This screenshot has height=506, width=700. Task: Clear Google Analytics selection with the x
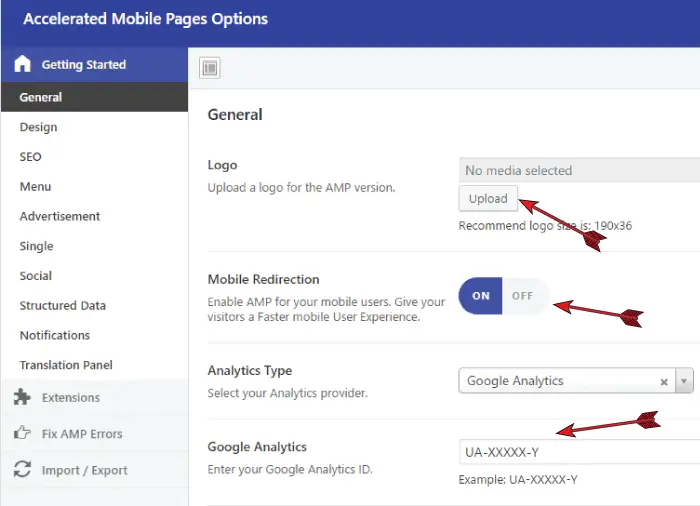click(664, 382)
